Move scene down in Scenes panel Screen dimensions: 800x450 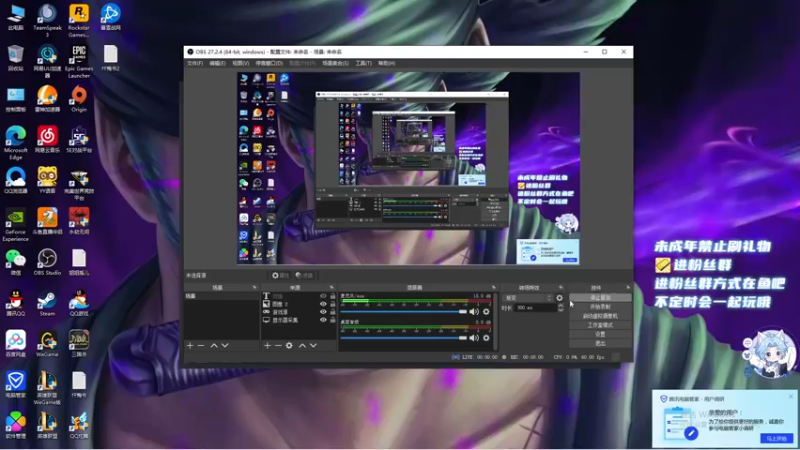[225, 345]
